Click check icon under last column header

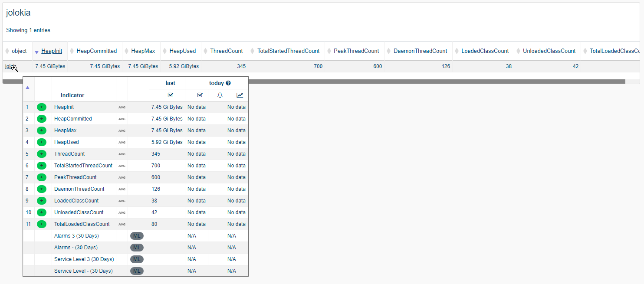coord(171,95)
